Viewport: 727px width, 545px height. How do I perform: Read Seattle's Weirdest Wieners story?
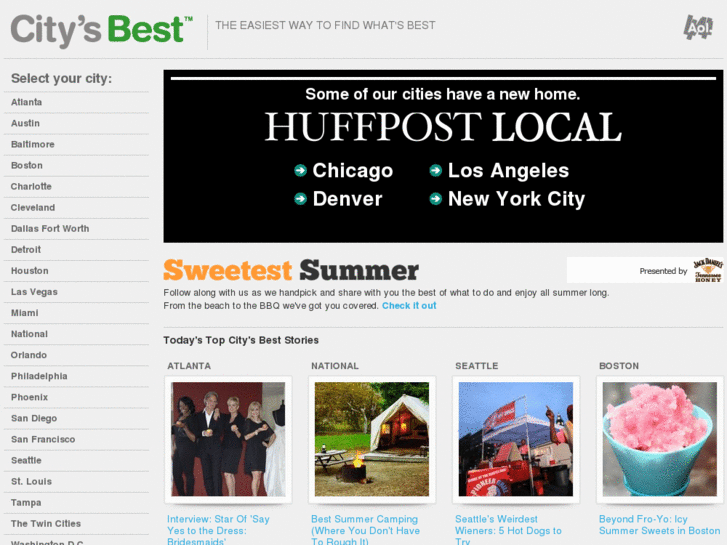tap(508, 530)
